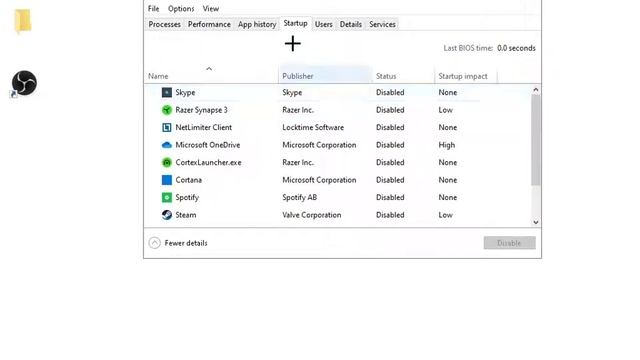The height and width of the screenshot is (360, 640).
Task: Click the None impact value in Skype row
Action: [x=448, y=93]
